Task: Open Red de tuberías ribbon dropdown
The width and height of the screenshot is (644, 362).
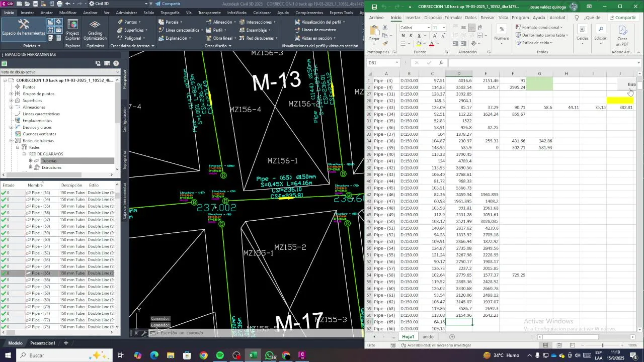Action: (260, 38)
